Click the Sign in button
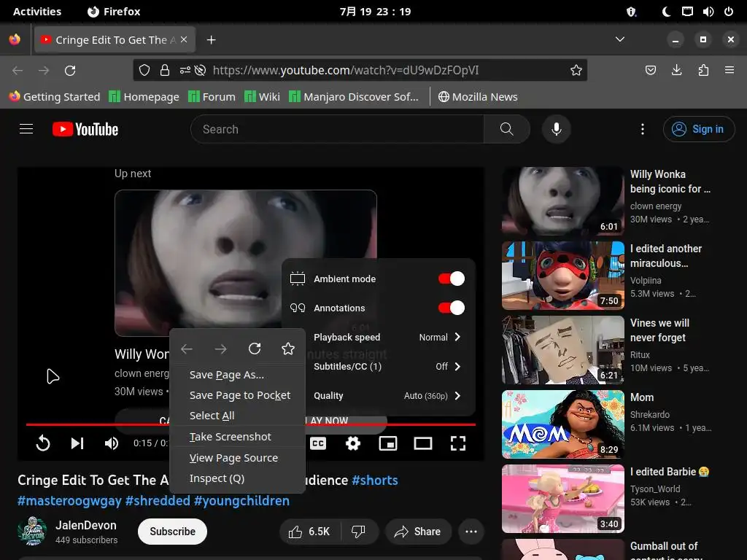 698,129
